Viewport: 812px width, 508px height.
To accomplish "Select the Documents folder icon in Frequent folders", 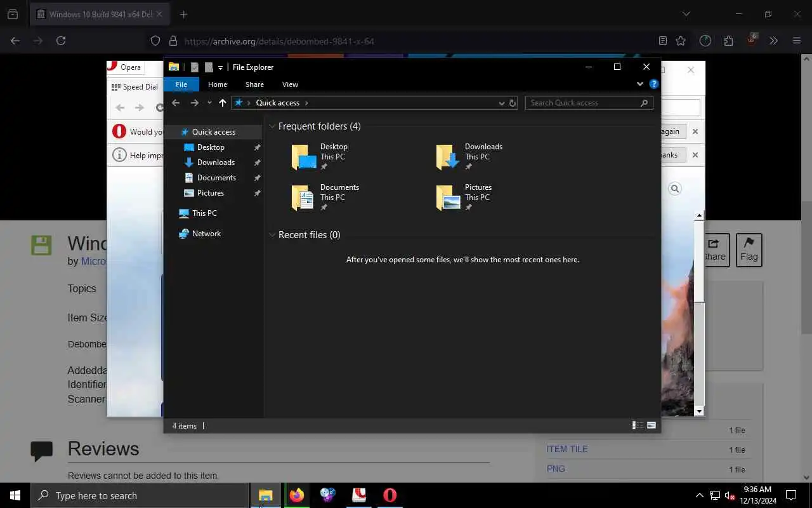I will pos(304,197).
